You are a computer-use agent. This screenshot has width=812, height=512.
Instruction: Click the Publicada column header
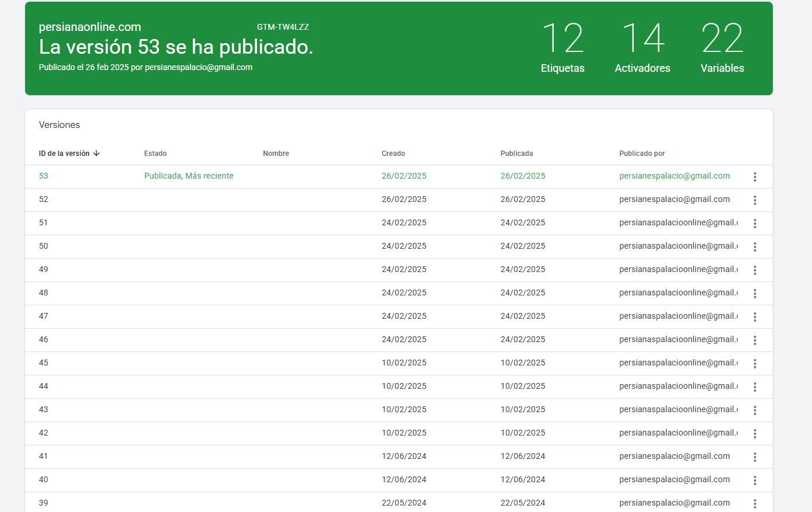click(516, 154)
